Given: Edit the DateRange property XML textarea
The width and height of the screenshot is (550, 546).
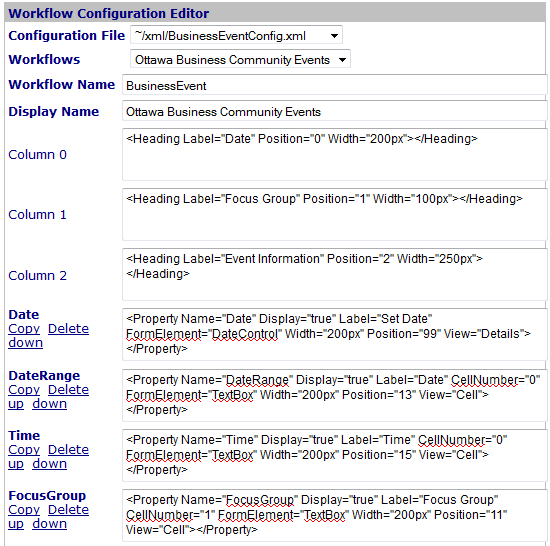Looking at the screenshot, I should point(335,395).
